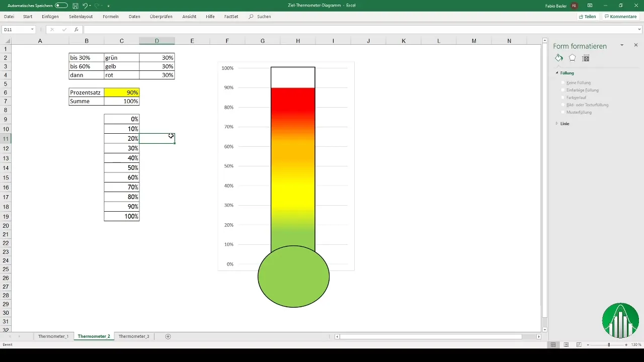Click the Suchen magnifier search icon
The width and height of the screenshot is (644, 362).
pos(251,17)
